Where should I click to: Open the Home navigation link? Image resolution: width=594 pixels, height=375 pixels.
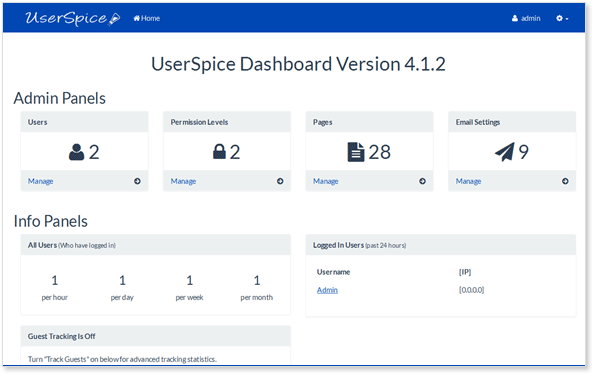pos(147,18)
